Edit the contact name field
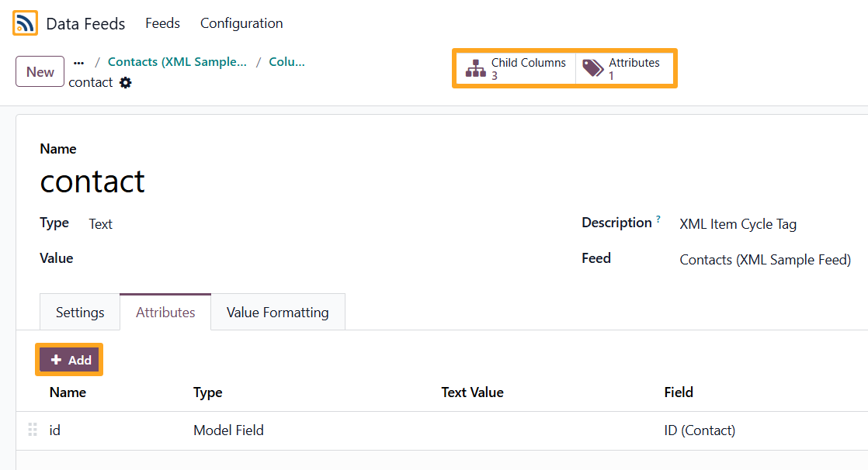Screen dimensions: 868x470 pyautogui.click(x=92, y=181)
